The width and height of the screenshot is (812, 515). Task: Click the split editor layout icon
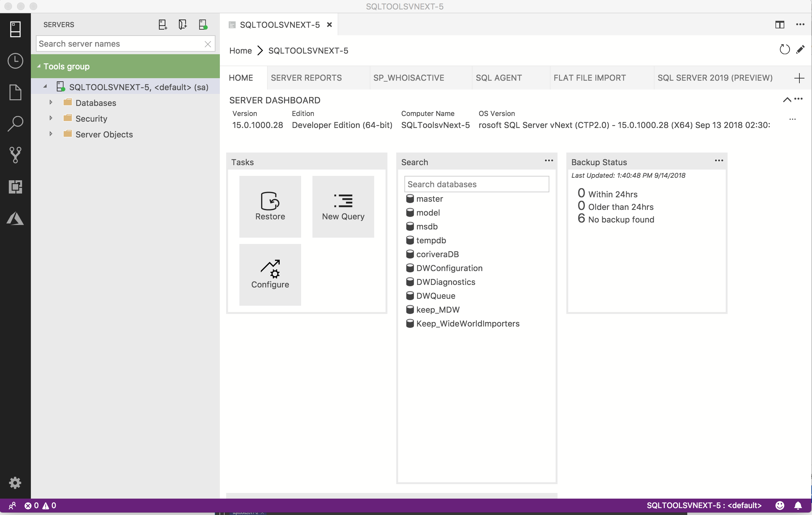780,24
